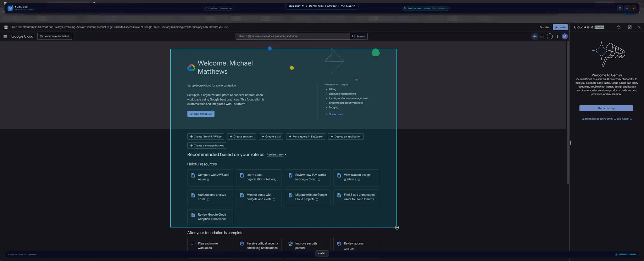Image resolution: width=644 pixels, height=261 pixels.
Task: Click the Search button in the top bar
Action: point(358,37)
